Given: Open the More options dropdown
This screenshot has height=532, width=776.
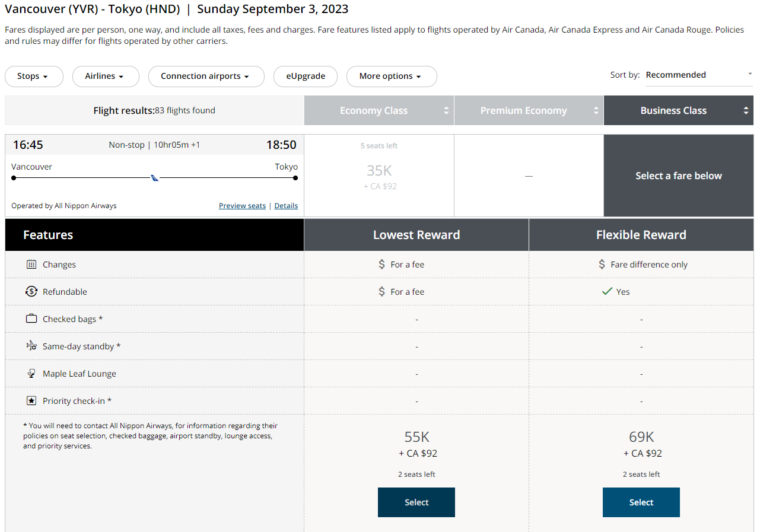Looking at the screenshot, I should [391, 76].
